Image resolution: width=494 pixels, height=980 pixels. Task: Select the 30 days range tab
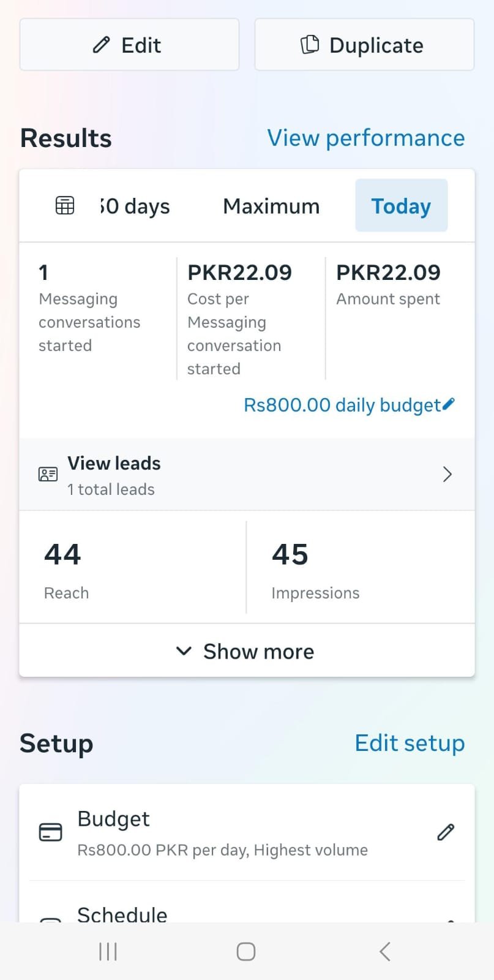135,206
